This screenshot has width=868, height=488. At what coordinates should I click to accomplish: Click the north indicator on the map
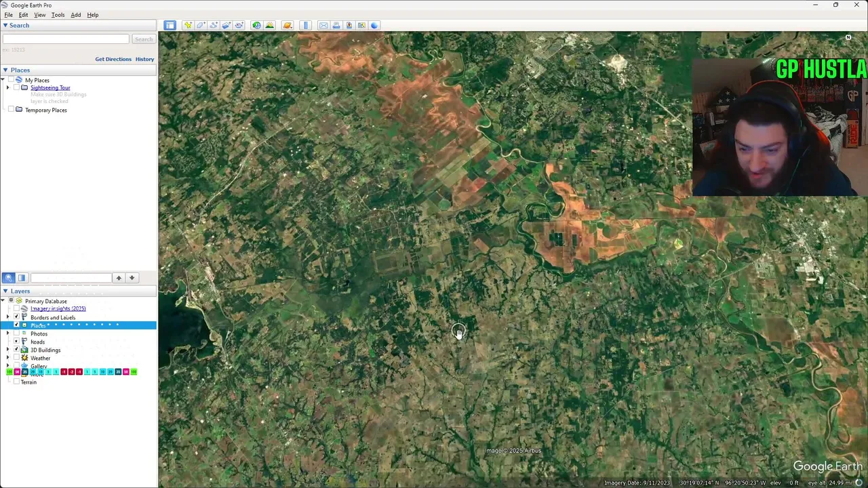pyautogui.click(x=848, y=37)
